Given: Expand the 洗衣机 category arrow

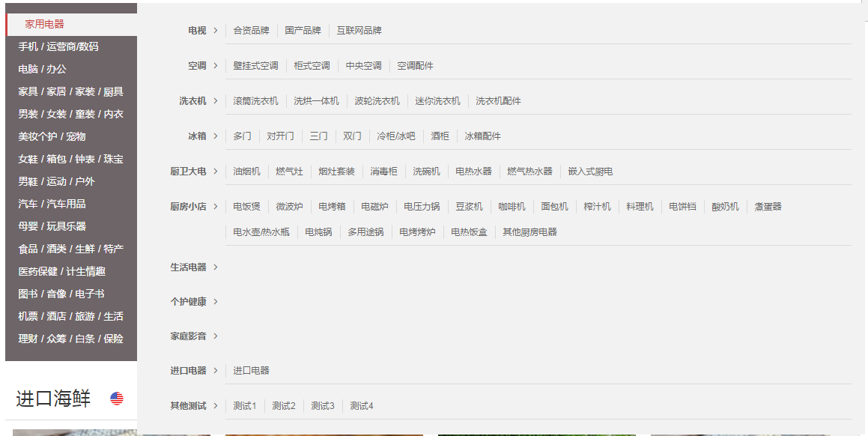Looking at the screenshot, I should tap(216, 101).
